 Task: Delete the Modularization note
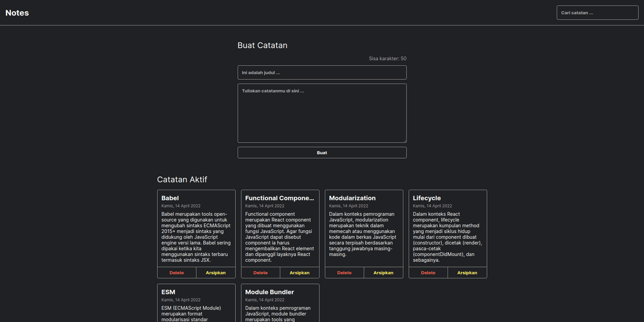coord(344,273)
